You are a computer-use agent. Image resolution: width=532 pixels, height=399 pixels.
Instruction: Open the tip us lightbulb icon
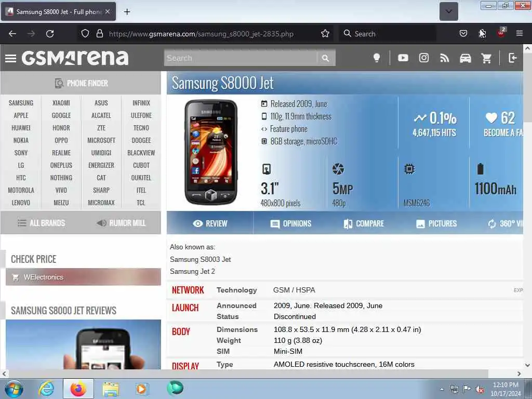377,58
